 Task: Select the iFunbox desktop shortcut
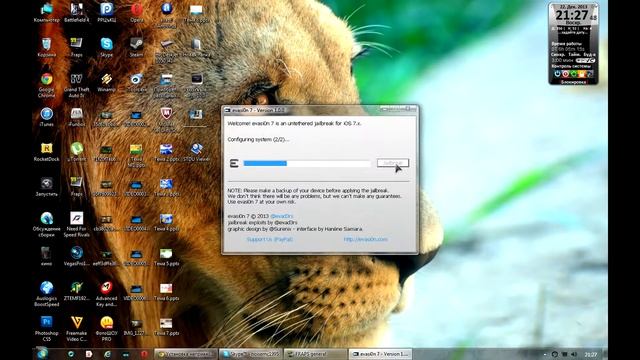(x=76, y=117)
